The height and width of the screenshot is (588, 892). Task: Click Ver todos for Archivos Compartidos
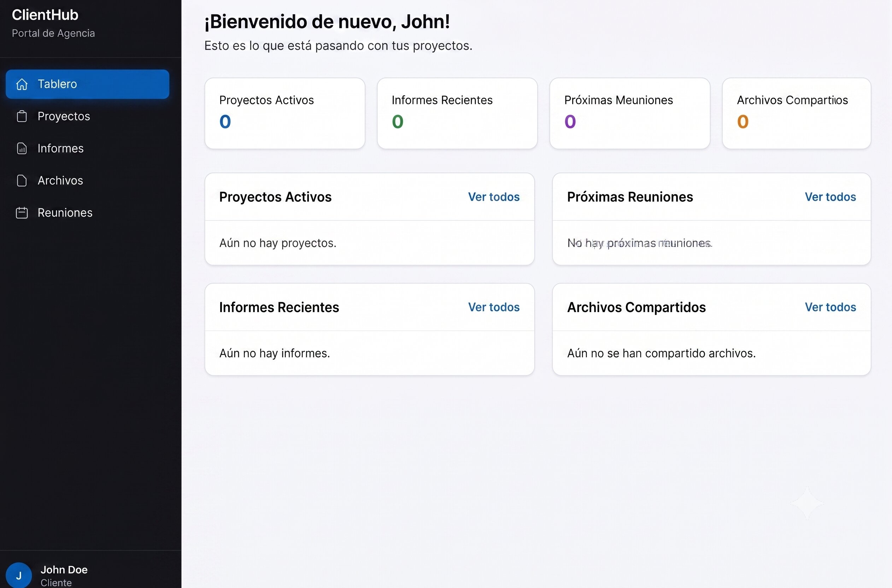(x=831, y=307)
